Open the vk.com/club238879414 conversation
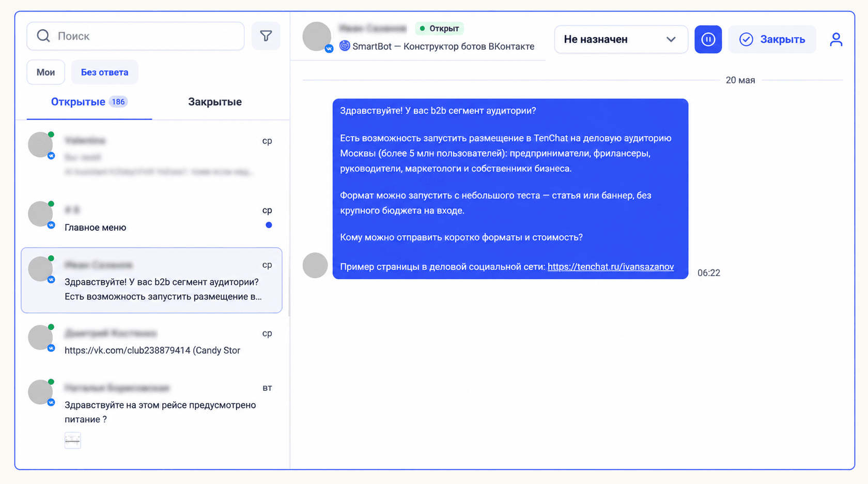868x484 pixels. point(151,341)
